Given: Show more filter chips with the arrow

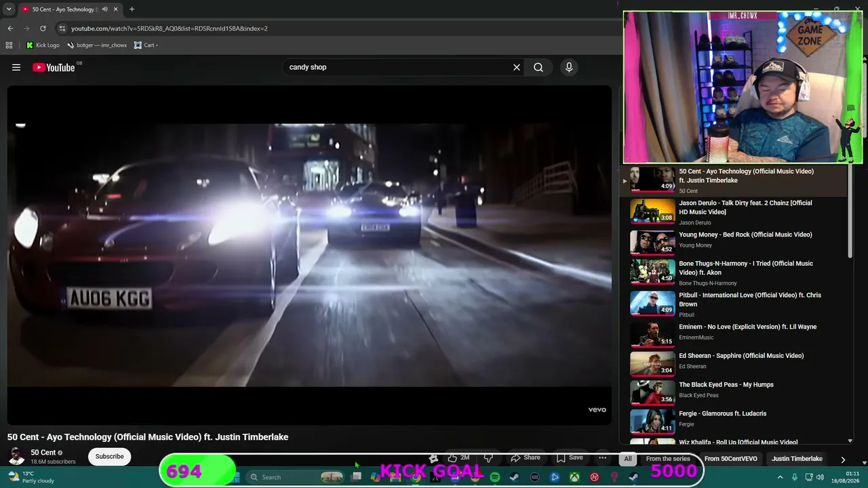Looking at the screenshot, I should pyautogui.click(x=843, y=459).
